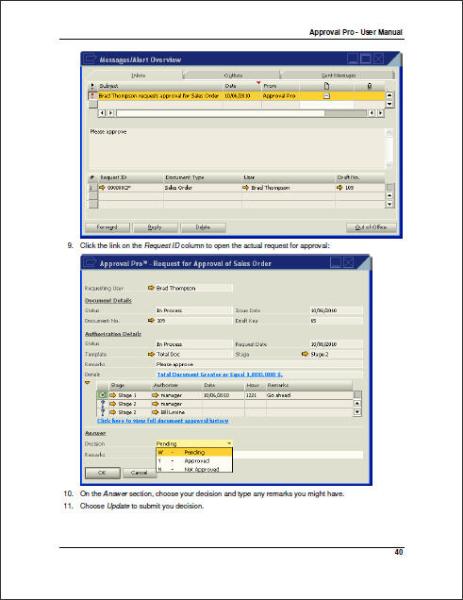Viewport: 463px width, 600px height.
Task: Select the Stage 1 row marker
Action: coord(102,395)
